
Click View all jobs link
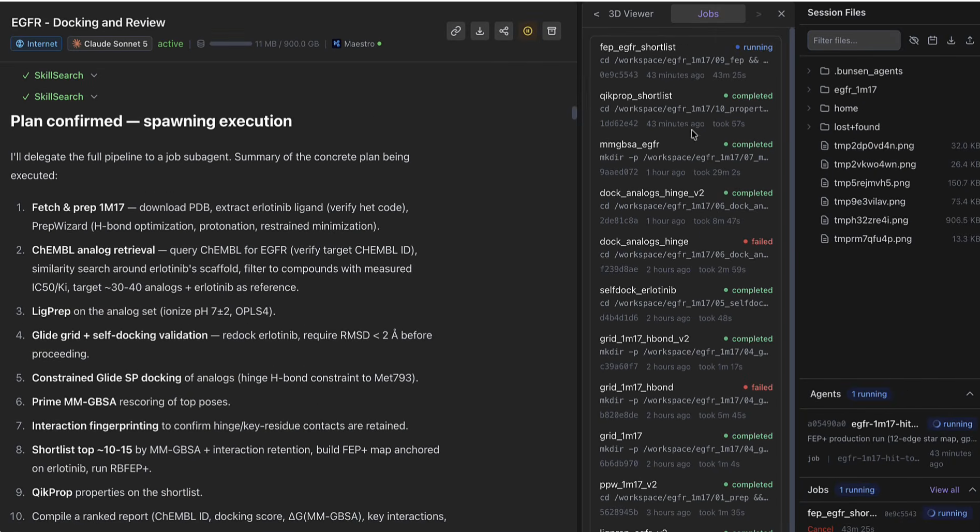[944, 490]
